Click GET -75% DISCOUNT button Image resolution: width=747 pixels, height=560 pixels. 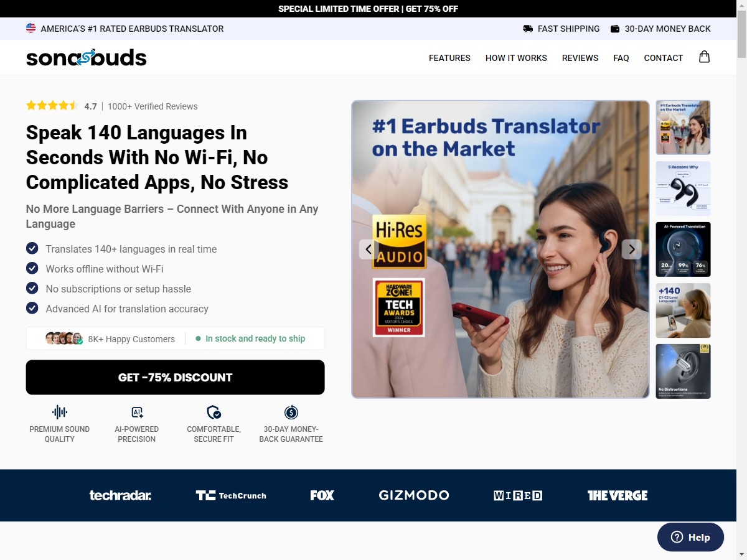175,377
